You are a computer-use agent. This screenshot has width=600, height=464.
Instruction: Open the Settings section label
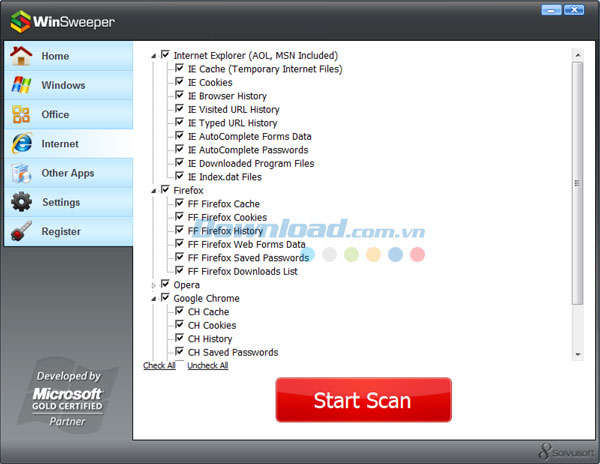61,202
